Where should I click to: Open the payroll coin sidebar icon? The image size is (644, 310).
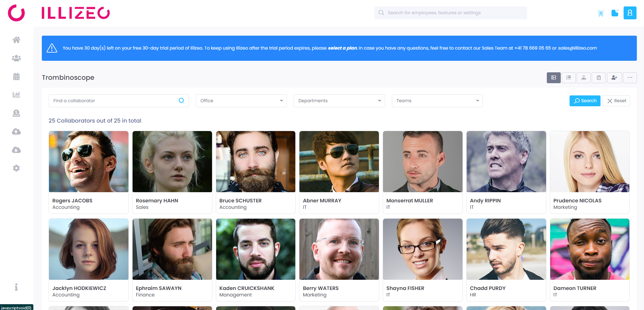(x=16, y=113)
